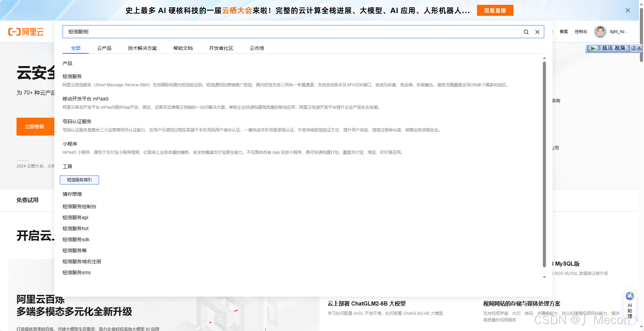Switch to the 云产品 tab
This screenshot has height=331, width=644.
(x=104, y=48)
